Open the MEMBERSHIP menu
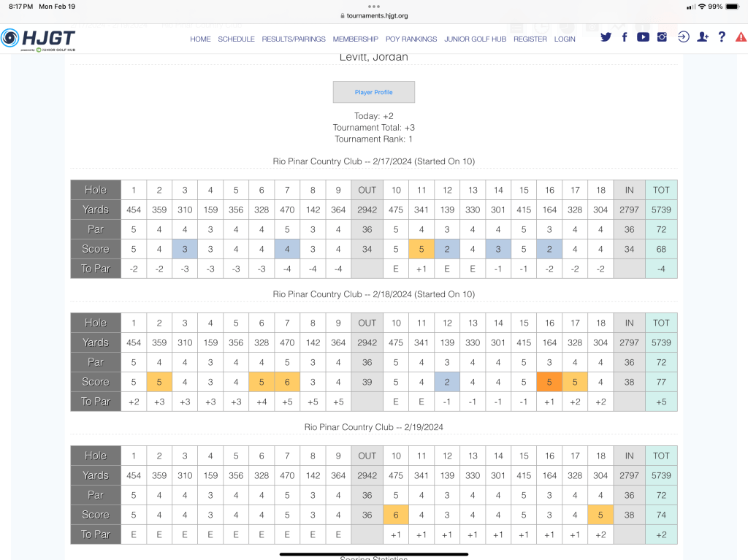 [355, 39]
